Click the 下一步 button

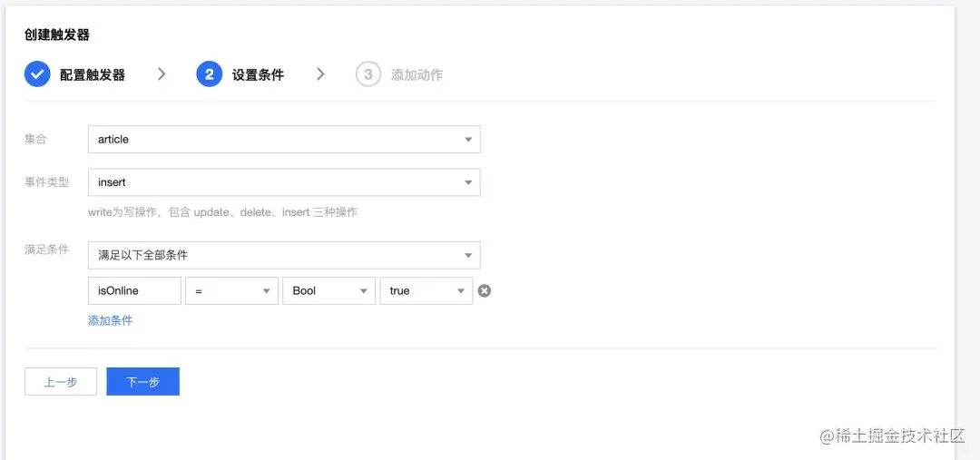tap(143, 381)
